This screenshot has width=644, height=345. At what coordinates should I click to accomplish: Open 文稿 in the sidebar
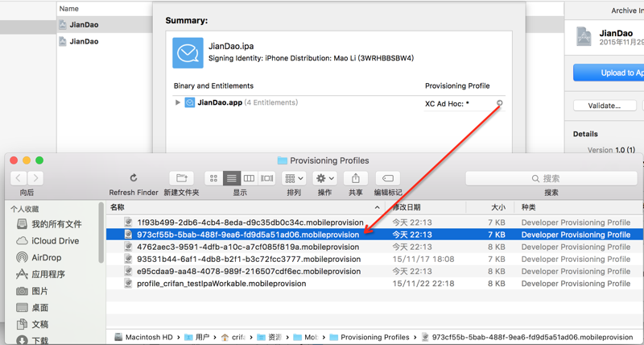(x=32, y=324)
